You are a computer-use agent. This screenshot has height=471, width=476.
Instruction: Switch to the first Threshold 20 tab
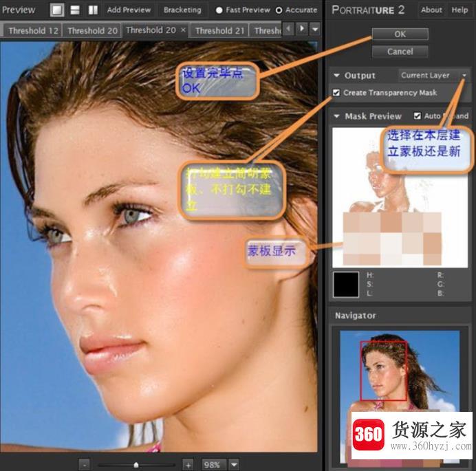coord(92,31)
